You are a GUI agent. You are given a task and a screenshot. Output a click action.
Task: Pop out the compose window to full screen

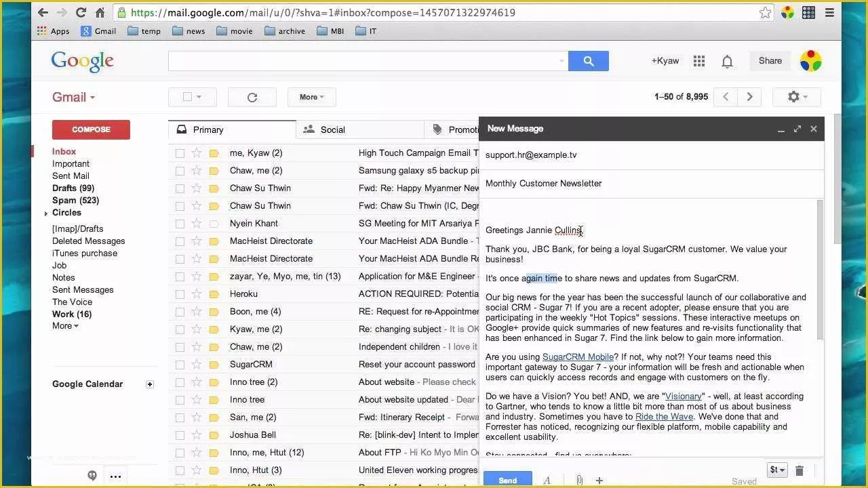(x=797, y=129)
